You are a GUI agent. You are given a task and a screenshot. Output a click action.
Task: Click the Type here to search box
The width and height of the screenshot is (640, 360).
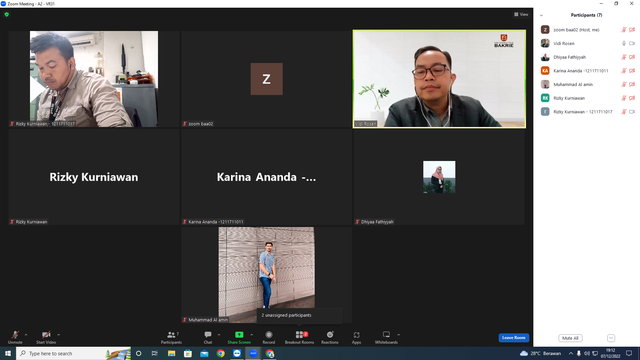coord(73,353)
